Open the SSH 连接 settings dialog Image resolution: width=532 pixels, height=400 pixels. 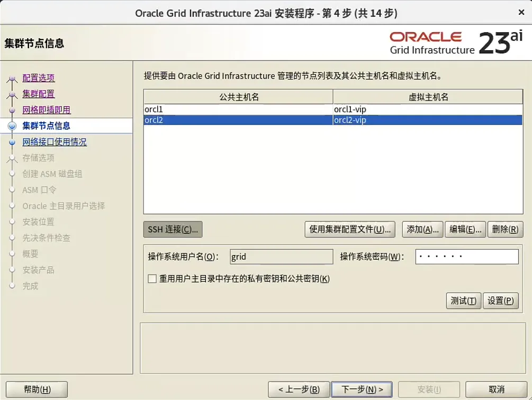(x=173, y=229)
